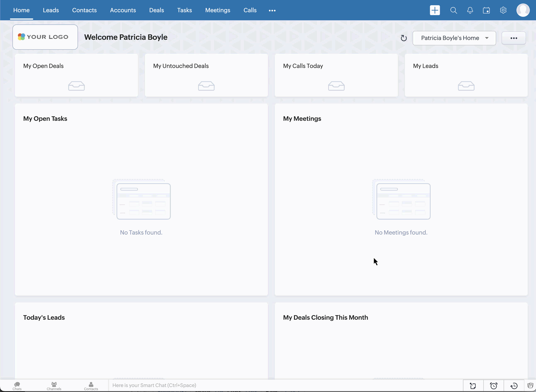The width and height of the screenshot is (536, 392).
Task: Open the calendar icon in header
Action: [x=486, y=10]
